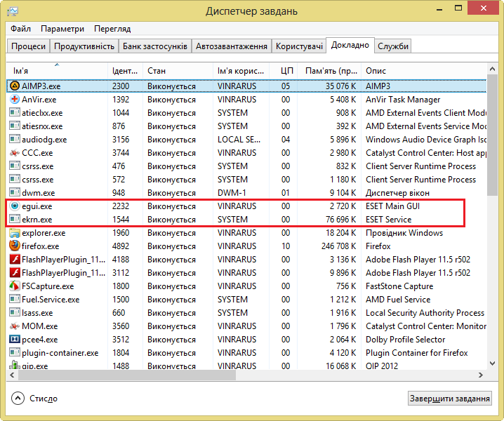Collapse view with the Стисло arrow
Screen dimensions: 504x421
(18, 398)
